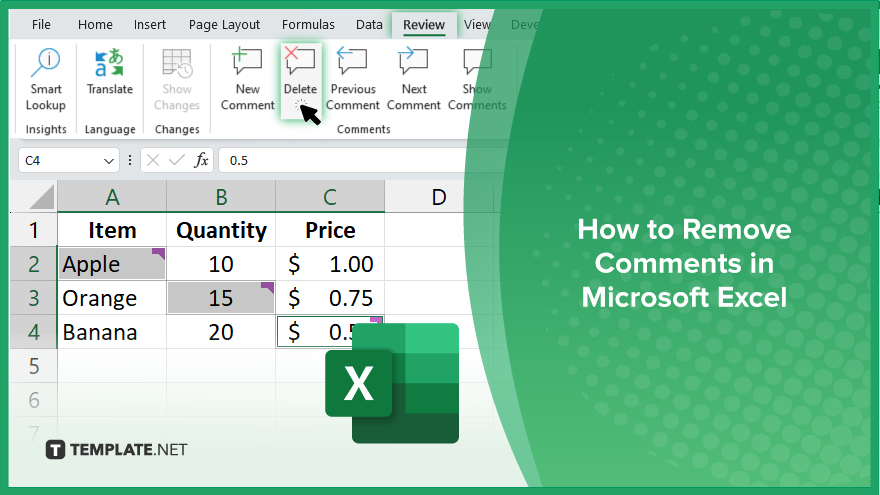Open the Formulas tab
Image resolution: width=880 pixels, height=495 pixels.
(x=308, y=25)
